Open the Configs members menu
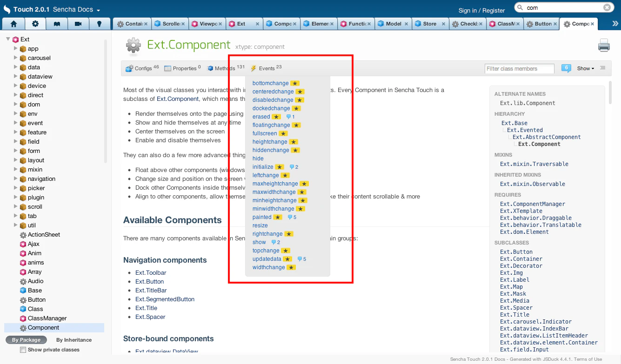This screenshot has height=364, width=621. click(142, 68)
